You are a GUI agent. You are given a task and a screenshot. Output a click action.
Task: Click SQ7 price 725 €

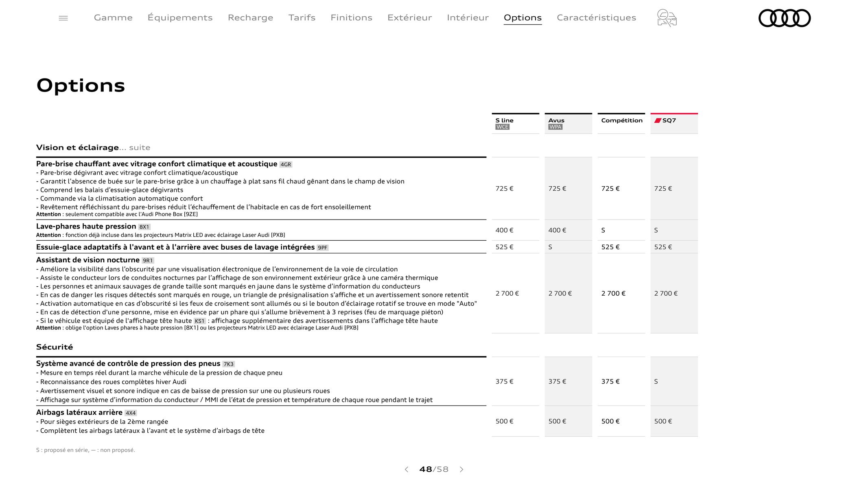tap(663, 189)
